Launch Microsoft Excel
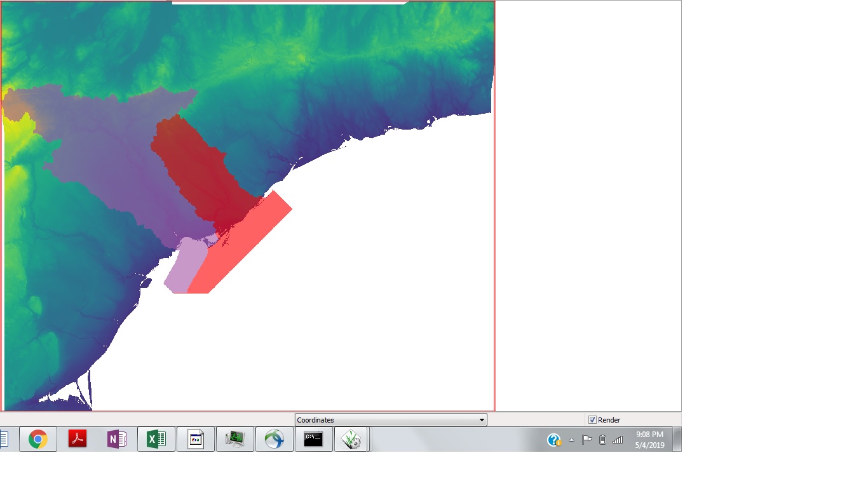 [156, 438]
